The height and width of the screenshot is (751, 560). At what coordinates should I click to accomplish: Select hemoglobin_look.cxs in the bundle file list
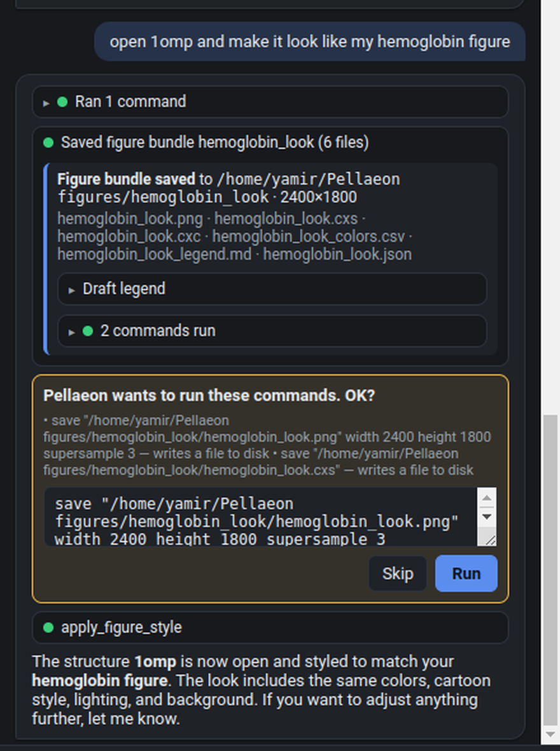click(286, 218)
